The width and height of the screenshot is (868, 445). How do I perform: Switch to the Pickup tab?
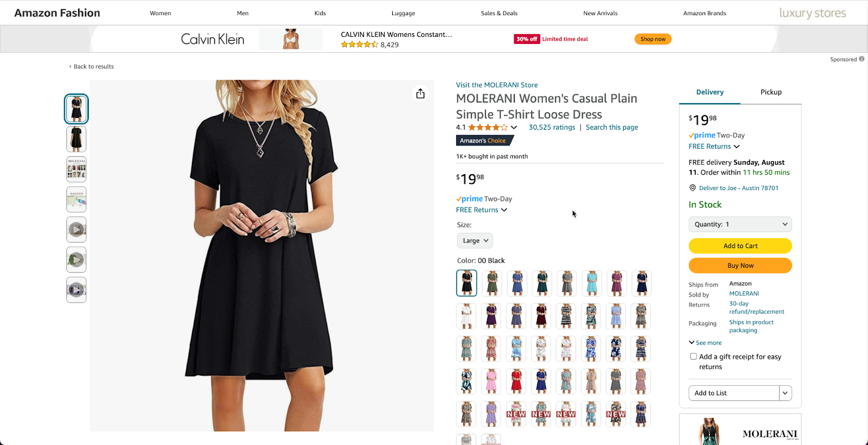[x=771, y=92]
